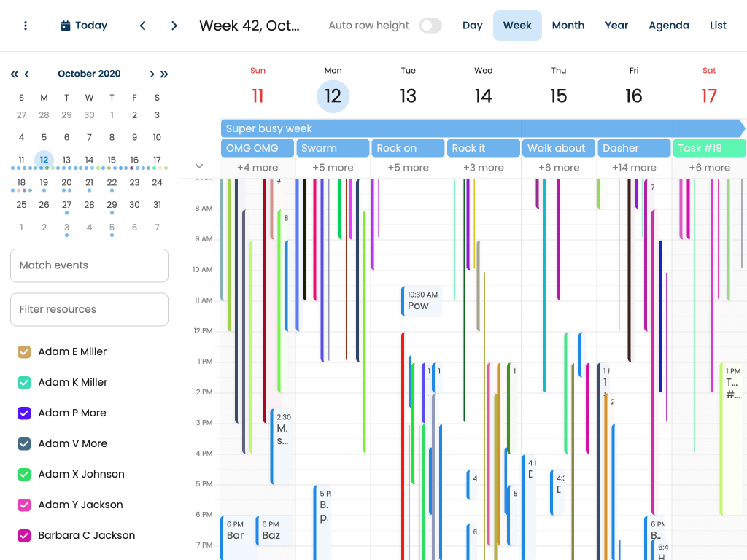Click the calendar icon in the Today button
Viewport: 747px width, 560px height.
click(66, 26)
